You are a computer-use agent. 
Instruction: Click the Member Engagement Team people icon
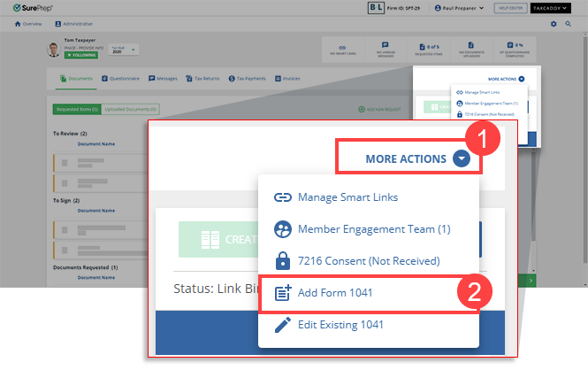[x=283, y=228]
